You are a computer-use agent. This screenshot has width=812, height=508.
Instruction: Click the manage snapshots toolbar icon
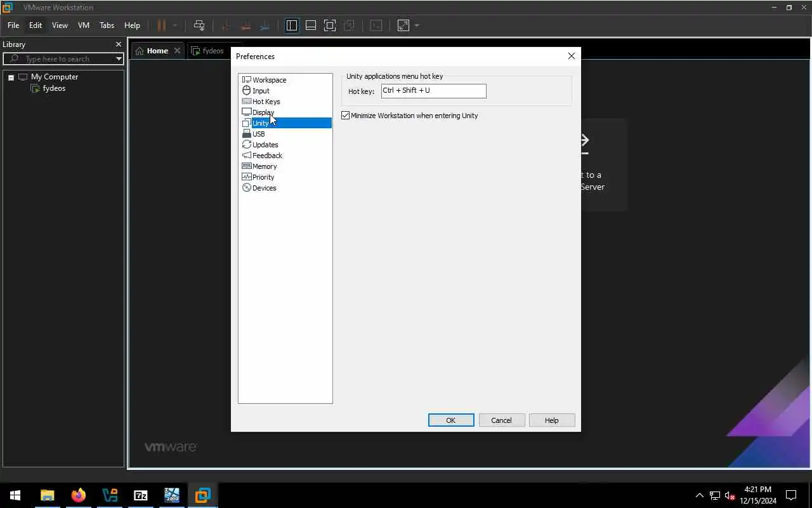coord(265,25)
